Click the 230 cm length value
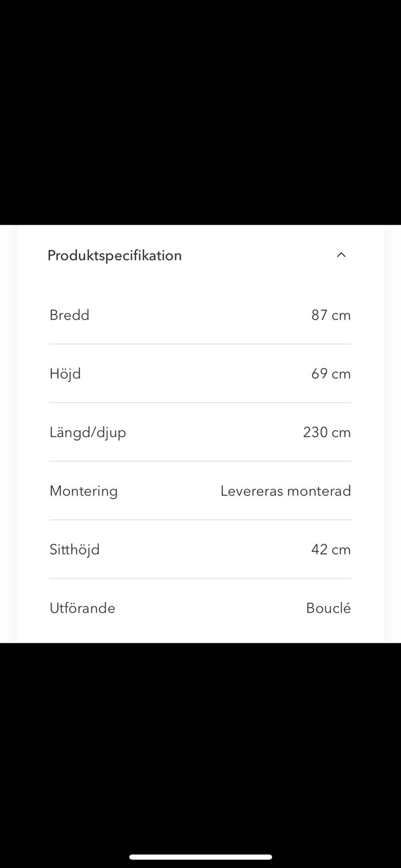This screenshot has width=401, height=868. point(327,432)
